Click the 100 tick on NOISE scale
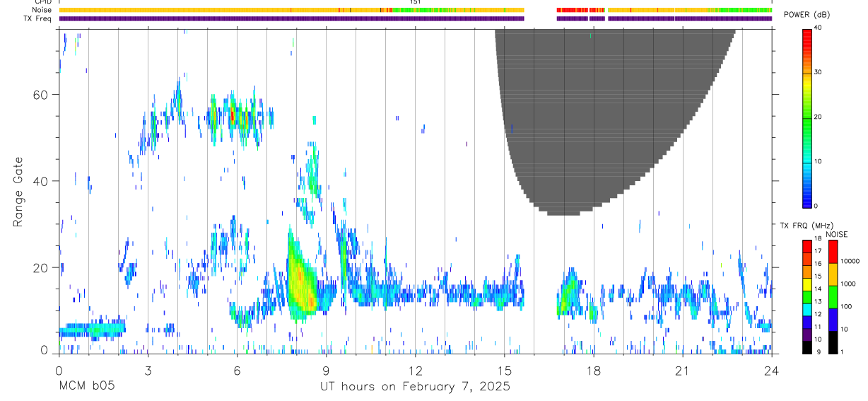The image size is (868, 401). (847, 306)
